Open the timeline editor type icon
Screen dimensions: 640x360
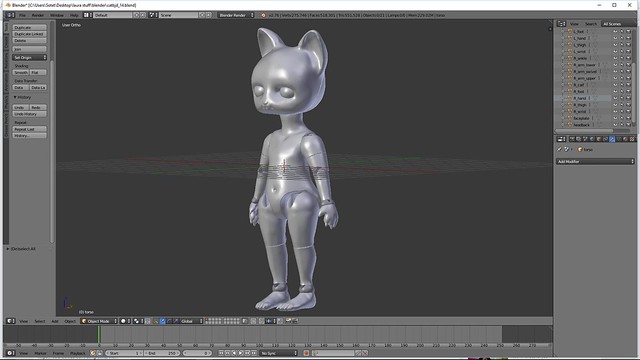[x=10, y=353]
